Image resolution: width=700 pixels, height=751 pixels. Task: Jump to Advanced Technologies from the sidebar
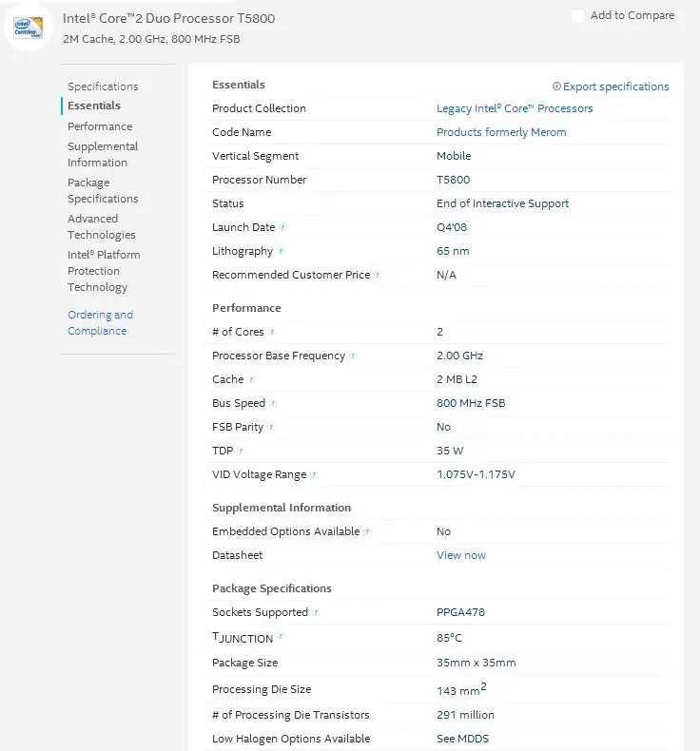(x=101, y=226)
